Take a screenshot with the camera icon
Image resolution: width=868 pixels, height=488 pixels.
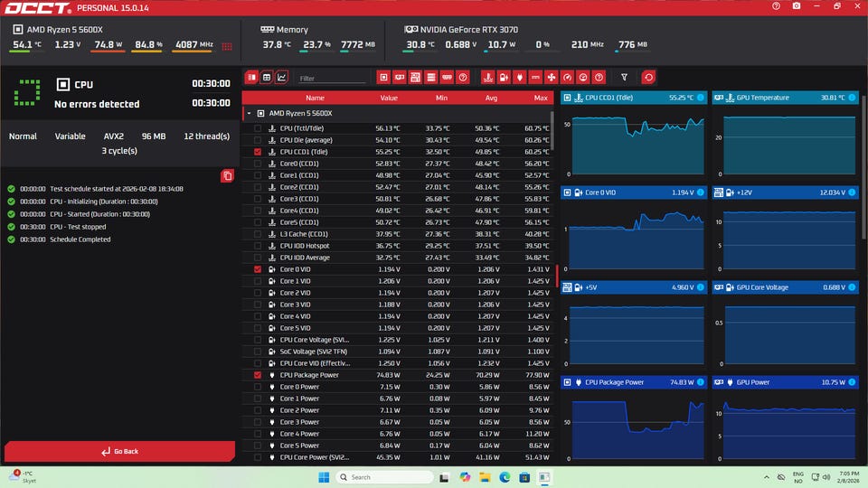tap(796, 6)
